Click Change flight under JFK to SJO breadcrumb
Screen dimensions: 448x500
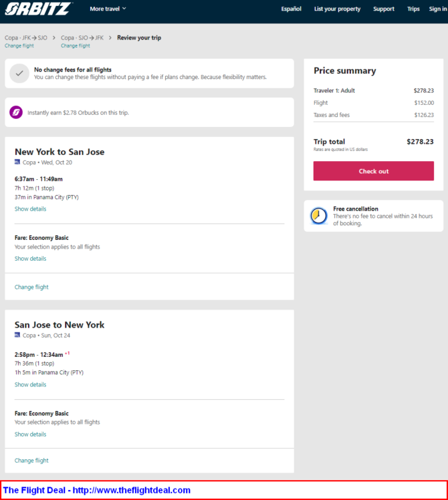pyautogui.click(x=19, y=45)
